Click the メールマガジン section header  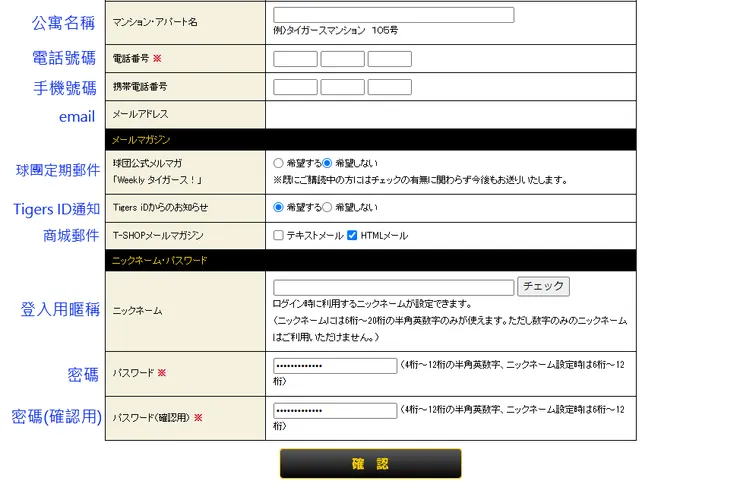[x=370, y=140]
